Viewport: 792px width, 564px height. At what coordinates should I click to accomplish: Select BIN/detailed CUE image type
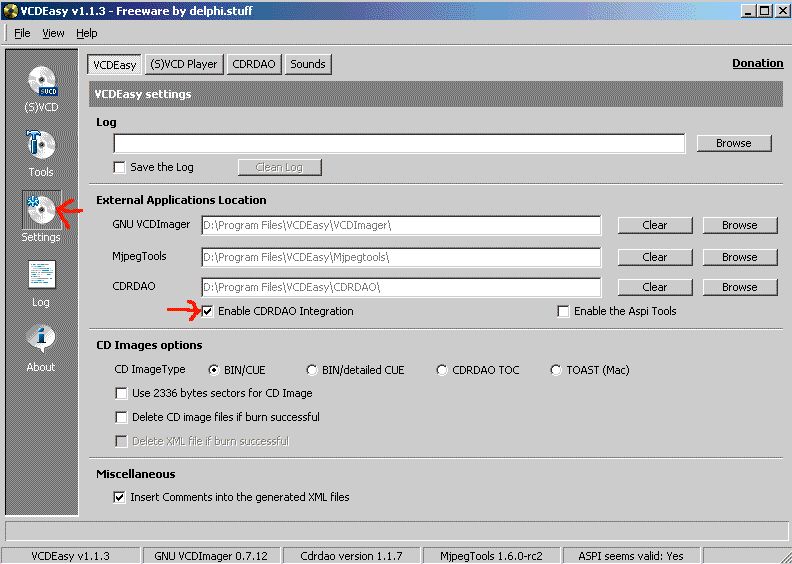click(x=312, y=370)
